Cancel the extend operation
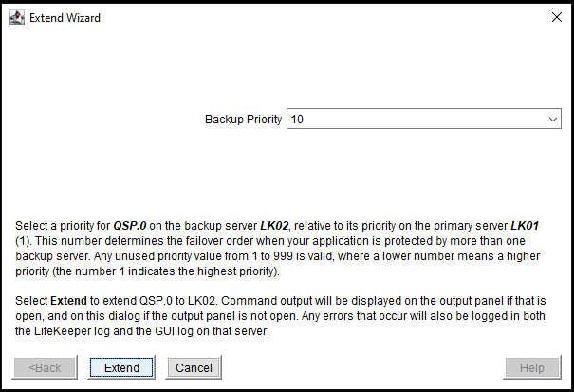The width and height of the screenshot is (574, 392). [194, 367]
